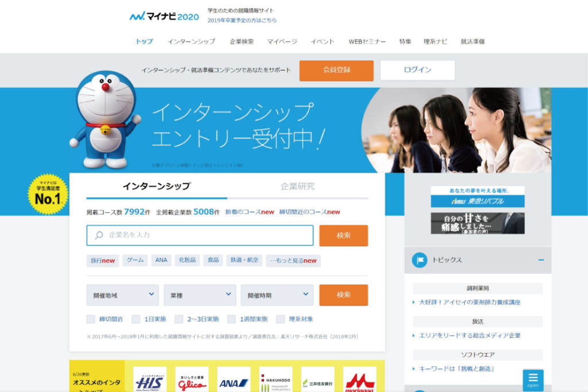The height and width of the screenshot is (392, 588).
Task: Open the 企業検索 navigation item
Action: (242, 41)
